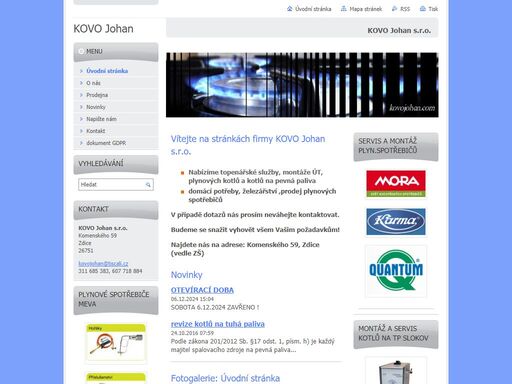This screenshot has width=512, height=384.
Task: Open the Hořáky product thumbnail
Action: pos(116,343)
